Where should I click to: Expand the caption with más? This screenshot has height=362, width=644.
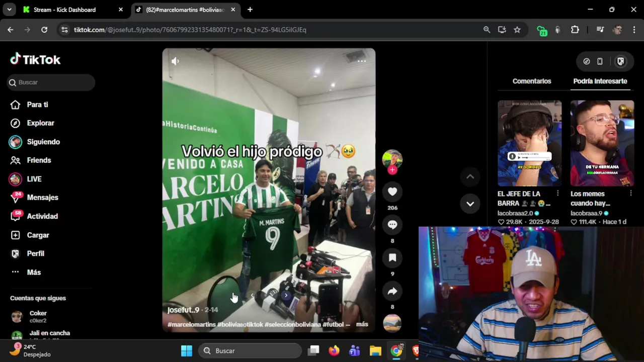click(362, 325)
